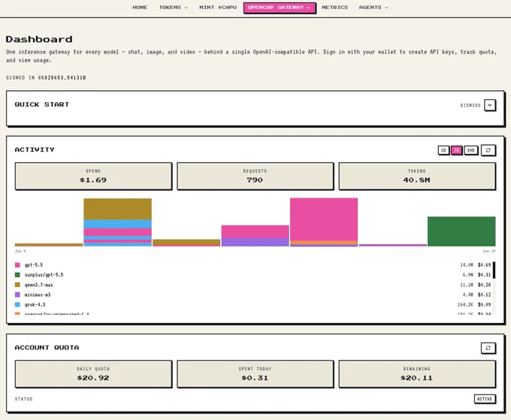Select the grok-4.3 legend label

pyautogui.click(x=35, y=304)
